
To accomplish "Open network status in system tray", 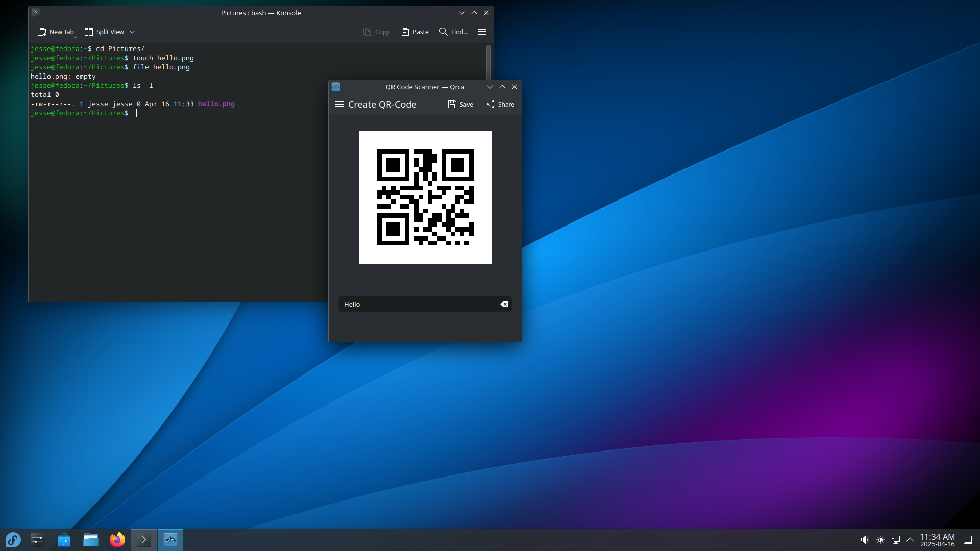I will 896,540.
